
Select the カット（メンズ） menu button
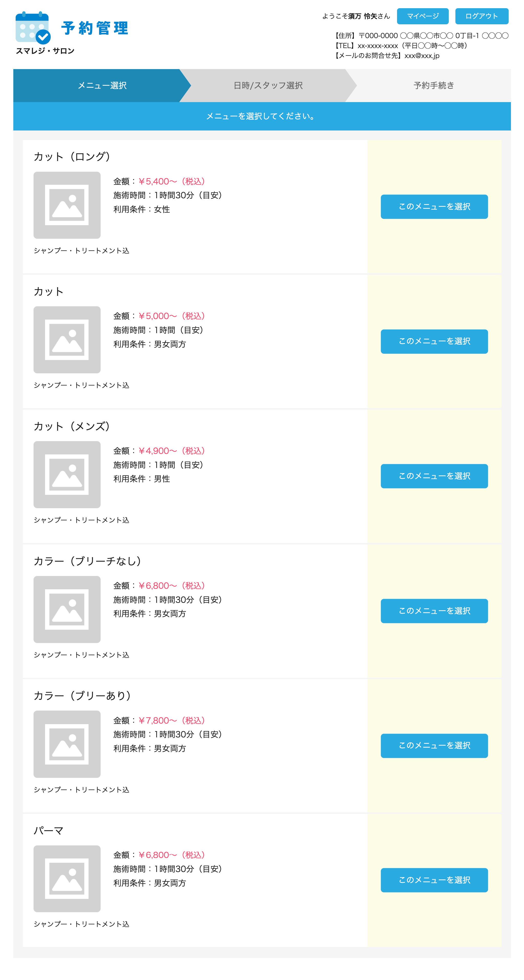(x=434, y=476)
